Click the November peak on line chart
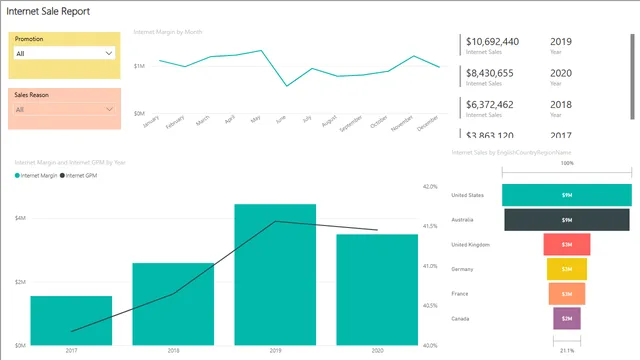The image size is (640, 360). [414, 56]
